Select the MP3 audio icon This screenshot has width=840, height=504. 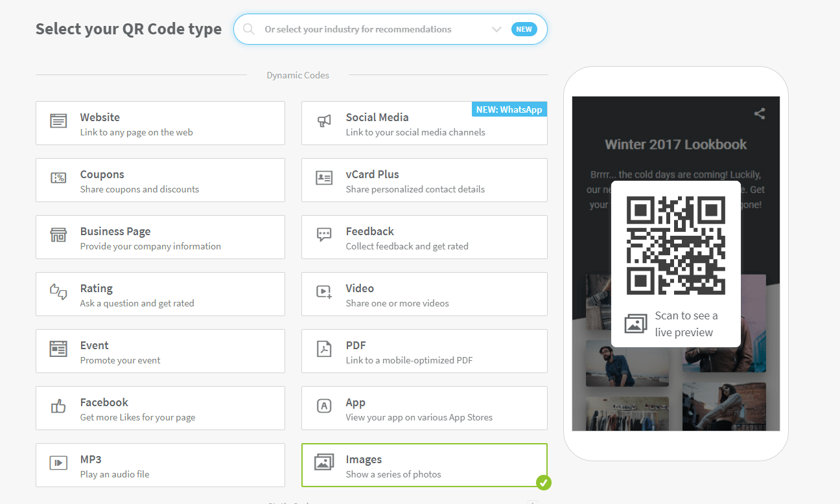click(58, 463)
